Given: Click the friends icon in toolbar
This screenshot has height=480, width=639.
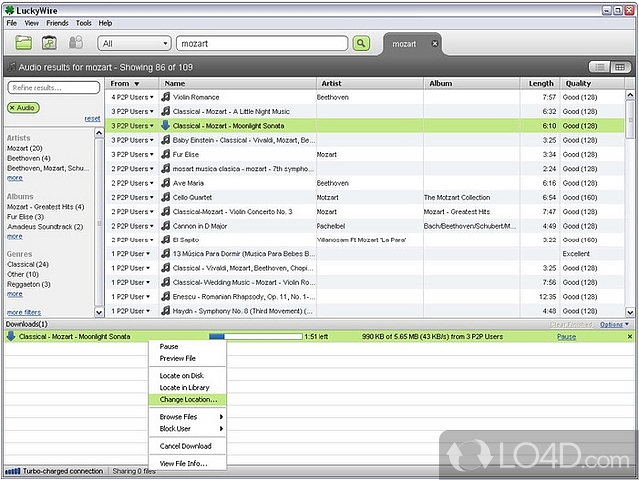Looking at the screenshot, I should point(75,43).
